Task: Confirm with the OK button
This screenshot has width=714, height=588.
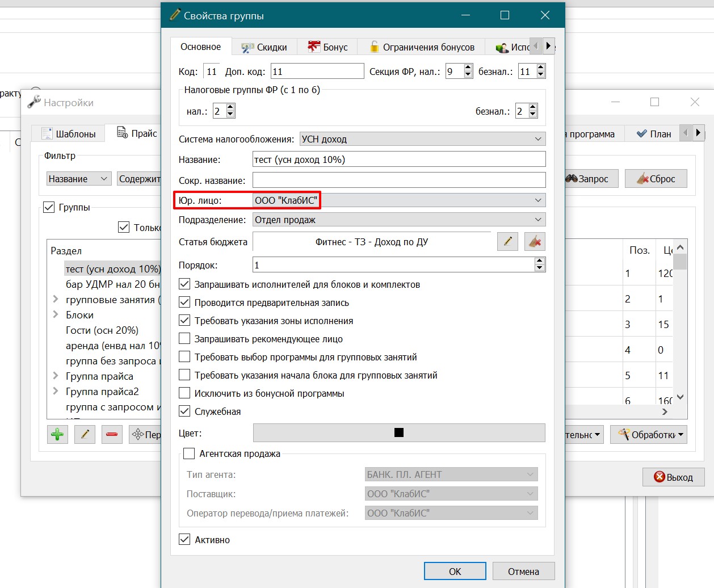Action: coord(455,572)
